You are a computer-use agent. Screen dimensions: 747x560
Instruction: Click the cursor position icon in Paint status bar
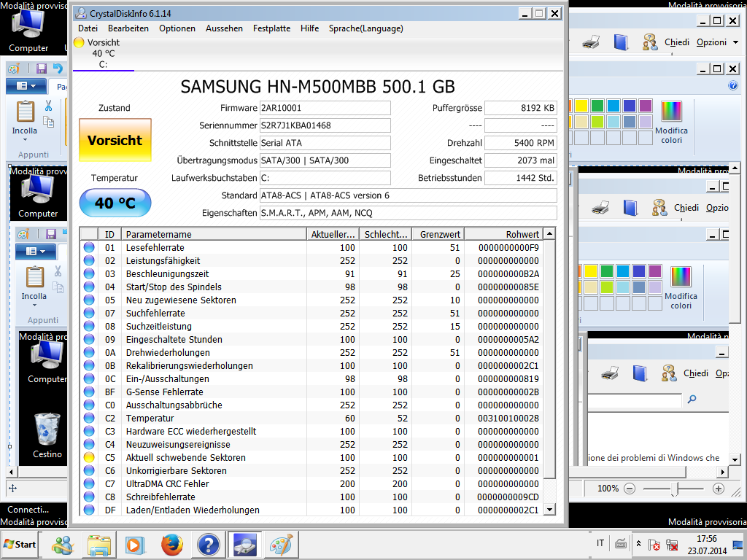13,488
